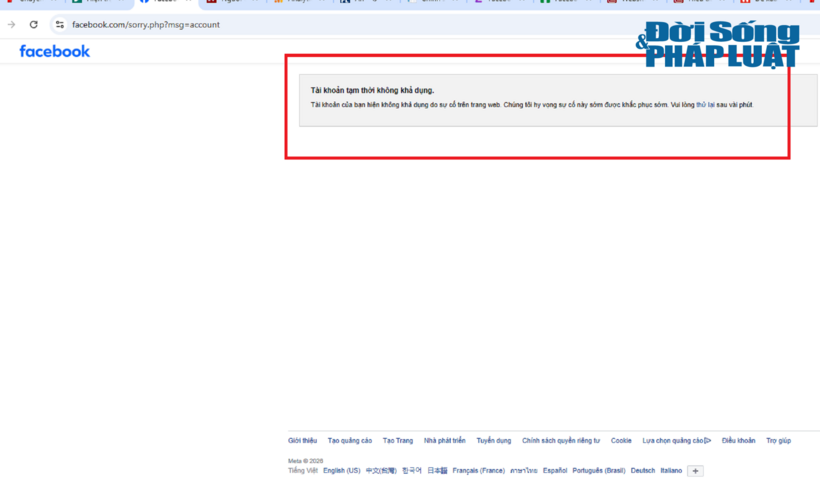This screenshot has width=820, height=490.
Task: Select English (US) language
Action: click(x=341, y=471)
